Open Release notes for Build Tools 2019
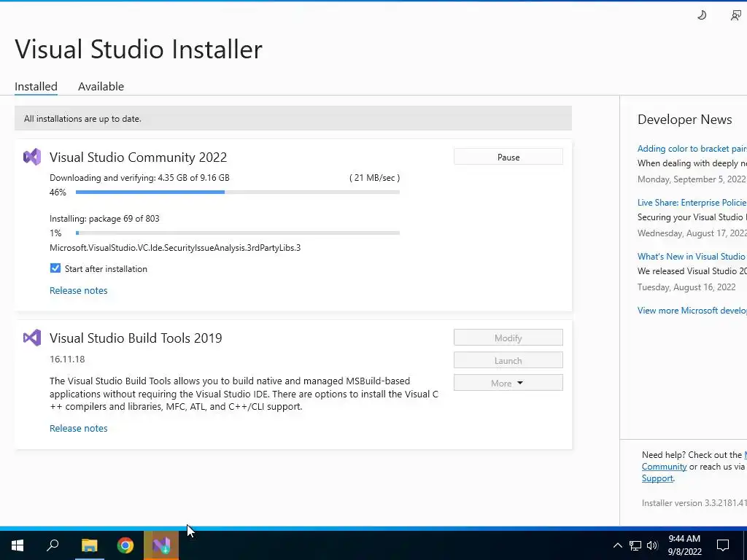The height and width of the screenshot is (560, 747). (x=79, y=428)
